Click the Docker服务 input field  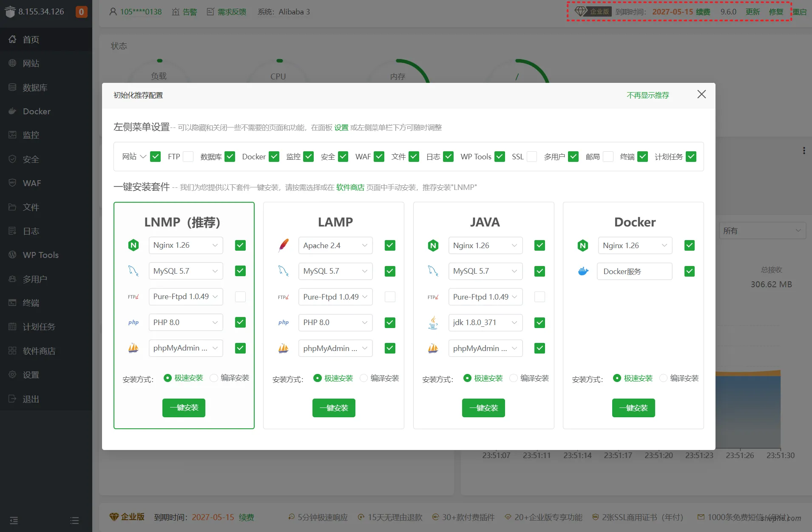pos(634,271)
